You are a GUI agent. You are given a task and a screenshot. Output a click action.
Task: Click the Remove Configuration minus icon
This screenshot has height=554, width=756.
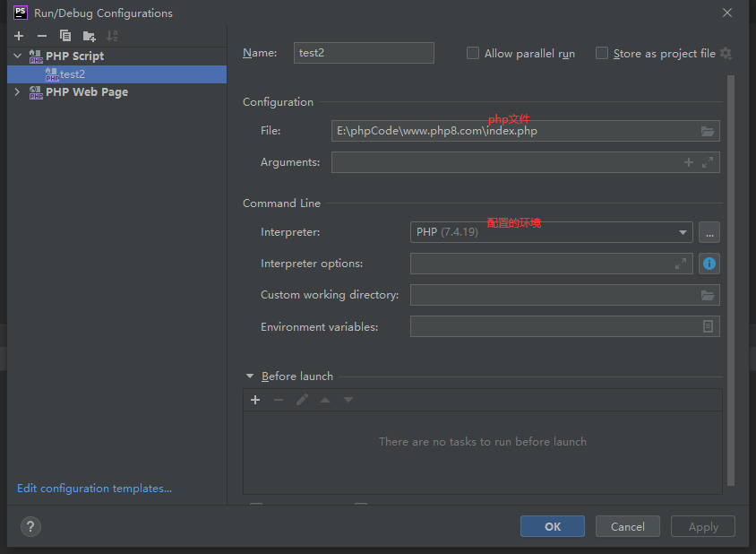[x=41, y=36]
